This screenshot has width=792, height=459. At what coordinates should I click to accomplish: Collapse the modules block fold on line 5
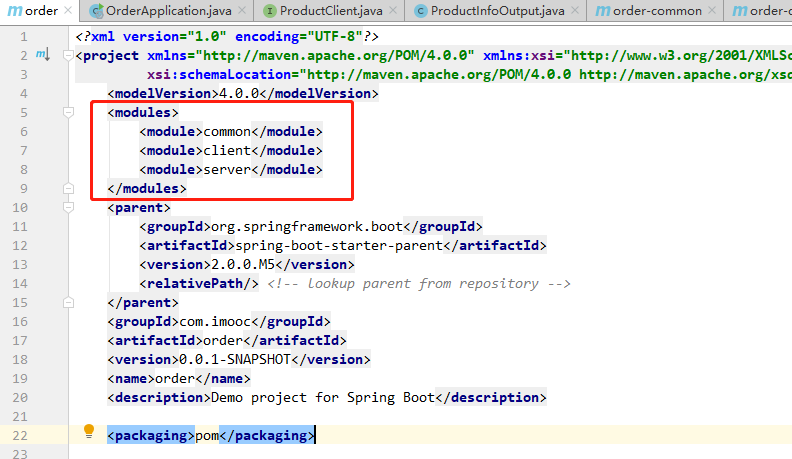tap(68, 112)
